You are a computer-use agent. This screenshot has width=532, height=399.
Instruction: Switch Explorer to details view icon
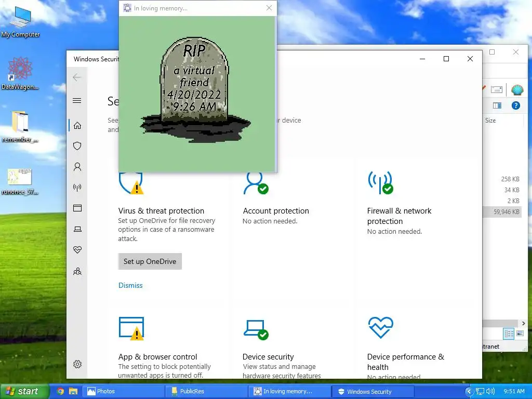[x=509, y=334]
